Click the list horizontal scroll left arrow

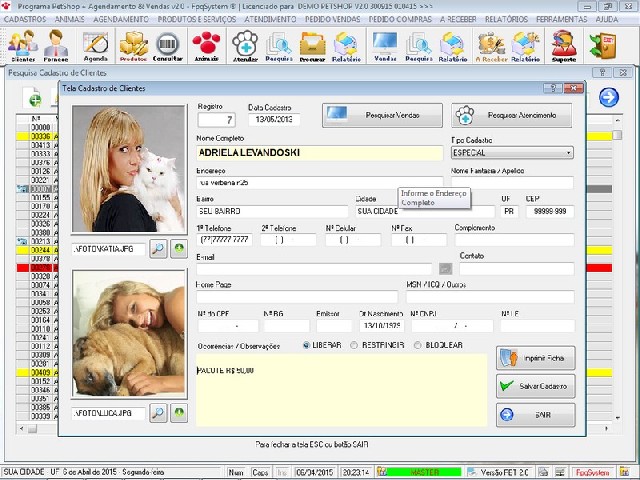22,429
